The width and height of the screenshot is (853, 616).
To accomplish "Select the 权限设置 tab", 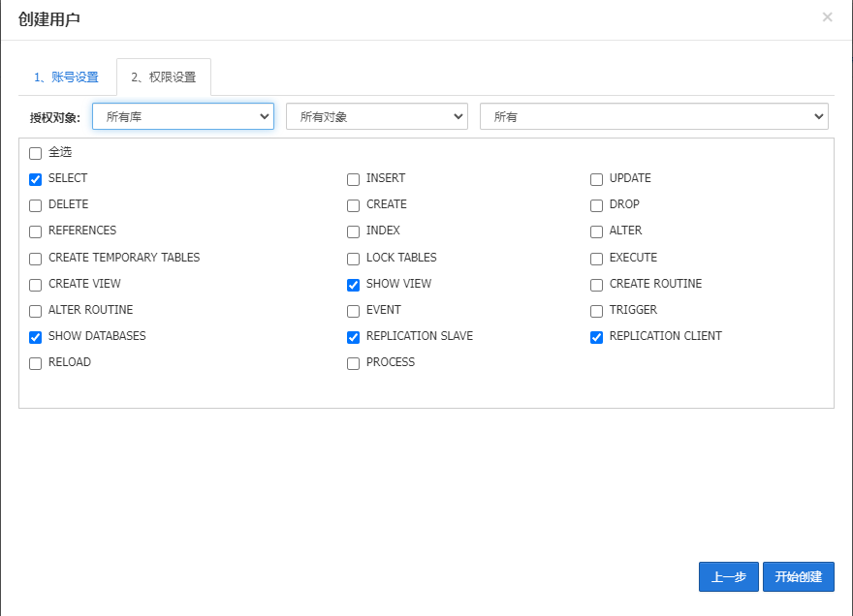I will coord(164,77).
